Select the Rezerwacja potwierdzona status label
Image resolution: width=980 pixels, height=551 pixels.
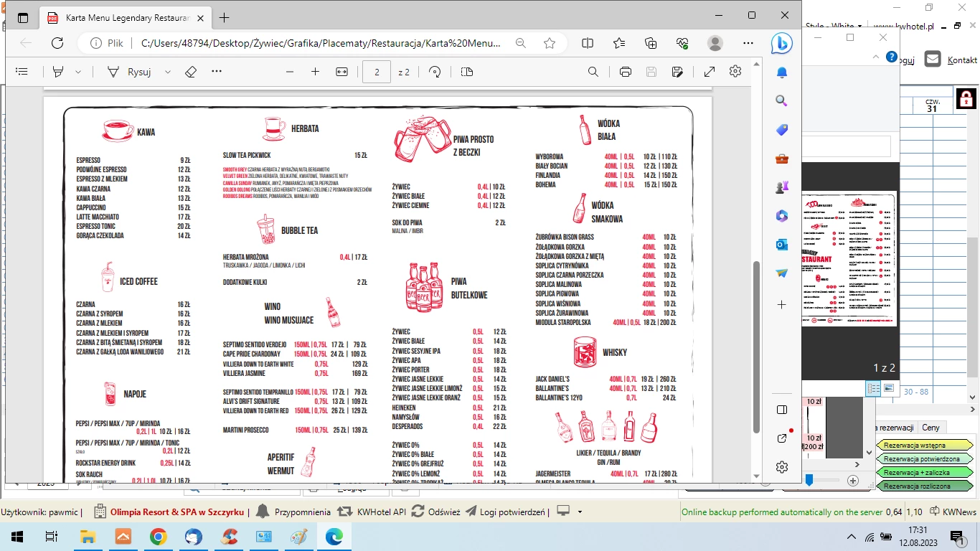[x=925, y=459]
